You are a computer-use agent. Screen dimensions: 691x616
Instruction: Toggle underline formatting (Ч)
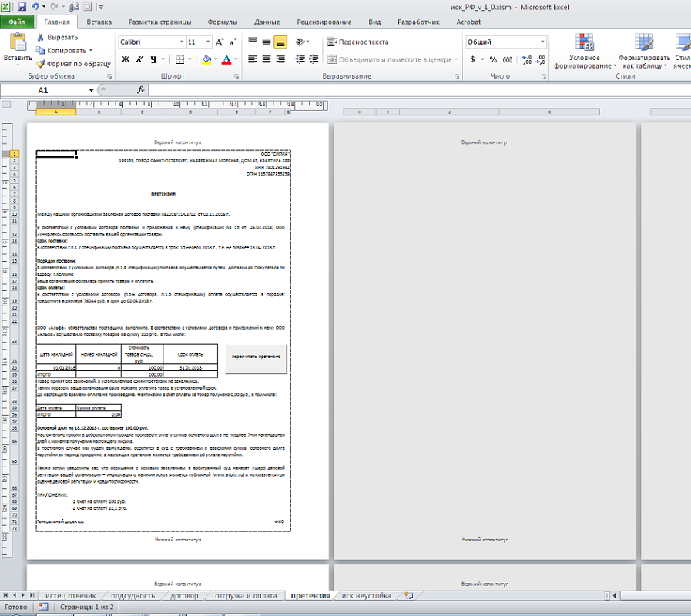(x=153, y=59)
